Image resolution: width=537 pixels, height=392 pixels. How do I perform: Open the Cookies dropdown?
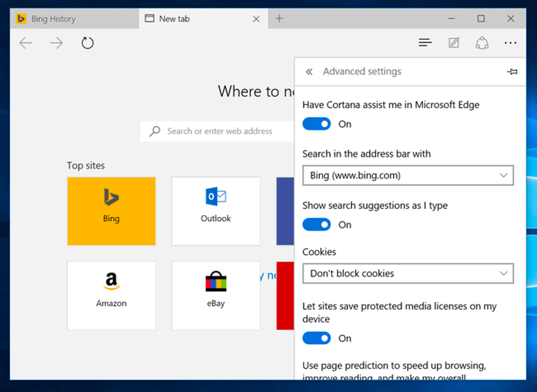(x=408, y=273)
